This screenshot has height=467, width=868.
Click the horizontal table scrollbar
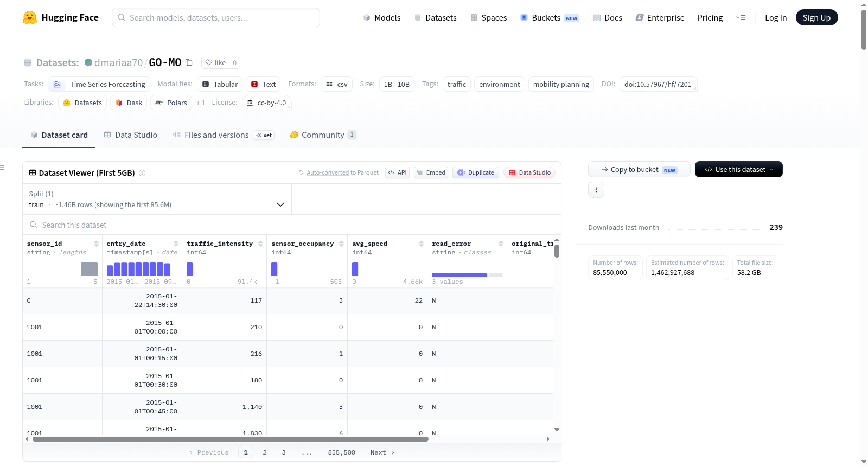click(x=231, y=439)
